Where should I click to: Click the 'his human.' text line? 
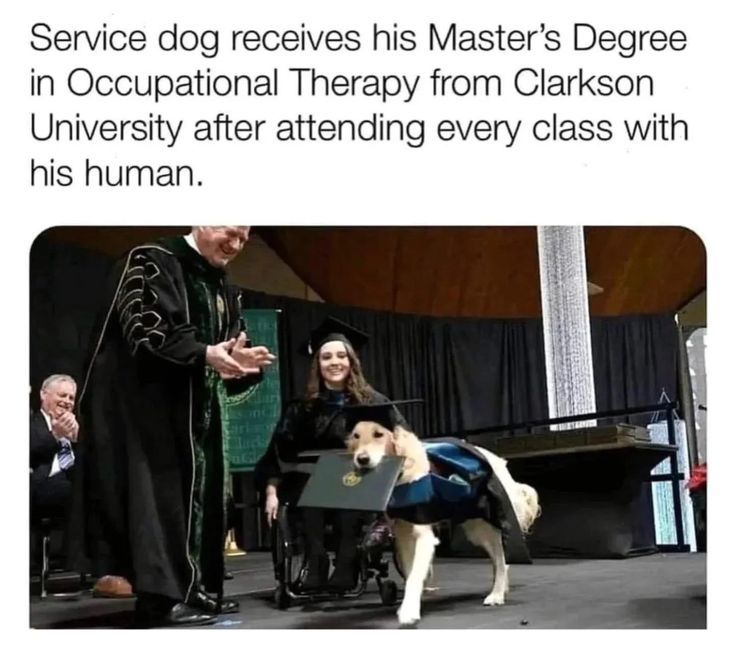(117, 173)
